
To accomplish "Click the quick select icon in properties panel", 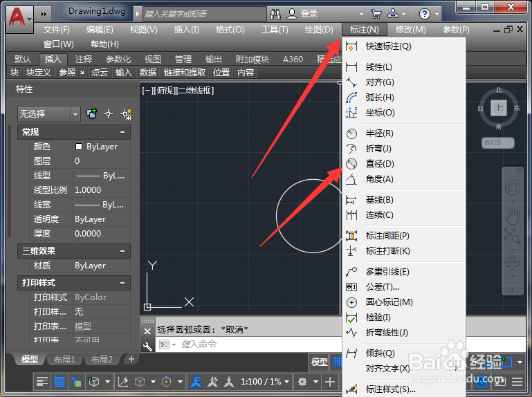I will [x=126, y=114].
